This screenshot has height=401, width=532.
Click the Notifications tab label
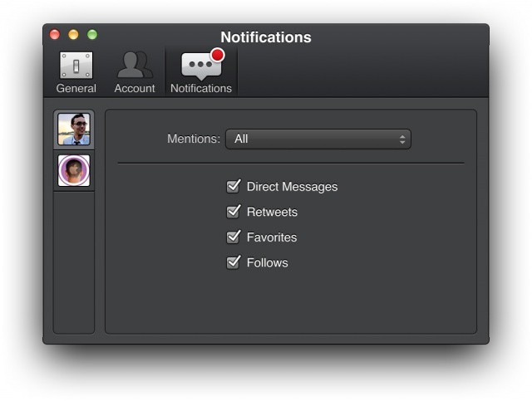point(201,88)
